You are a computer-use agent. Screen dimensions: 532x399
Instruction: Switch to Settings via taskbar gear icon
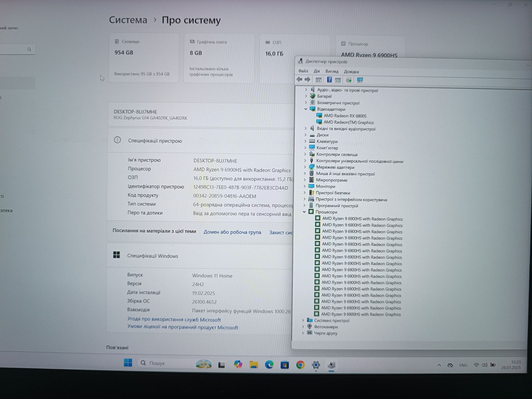coord(316,365)
